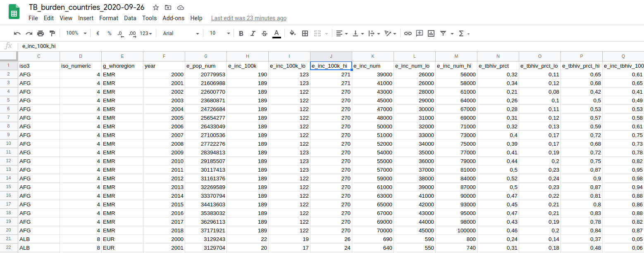Screen dimensions: 644x253
Task: Select cell with value 100000
Action: click(456, 230)
